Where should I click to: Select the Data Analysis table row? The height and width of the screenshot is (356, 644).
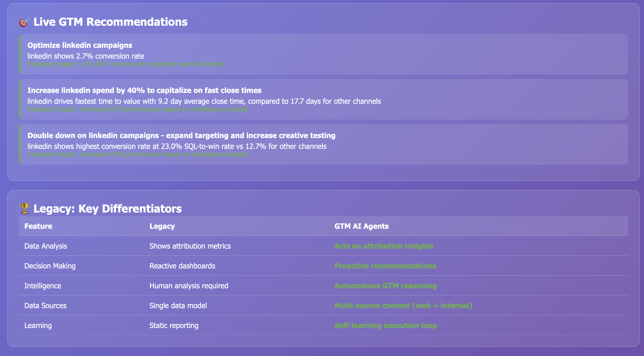(46, 246)
